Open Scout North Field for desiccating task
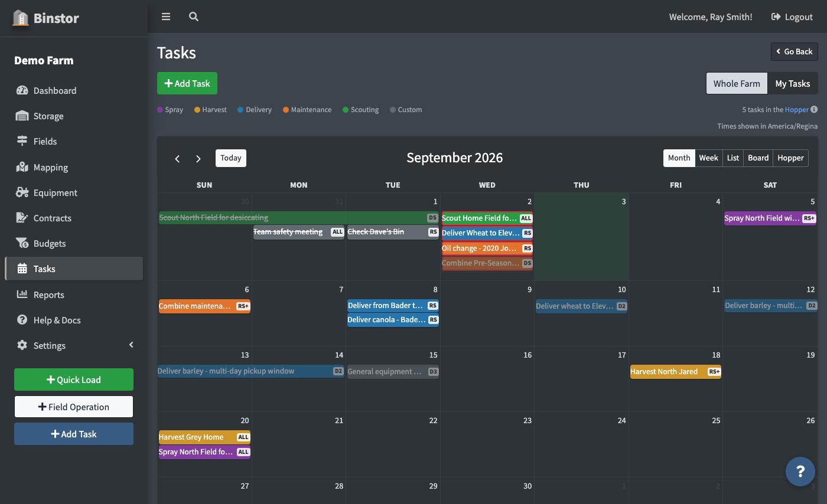The width and height of the screenshot is (827, 504). (x=298, y=218)
